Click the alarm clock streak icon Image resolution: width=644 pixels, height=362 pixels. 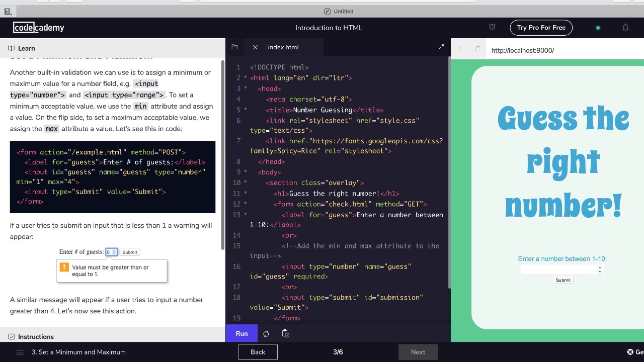pyautogui.click(x=492, y=27)
